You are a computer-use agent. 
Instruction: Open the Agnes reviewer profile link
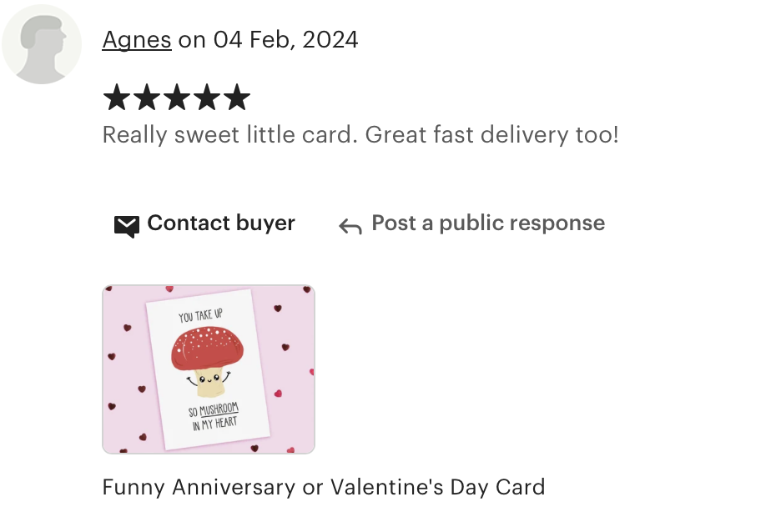(137, 40)
